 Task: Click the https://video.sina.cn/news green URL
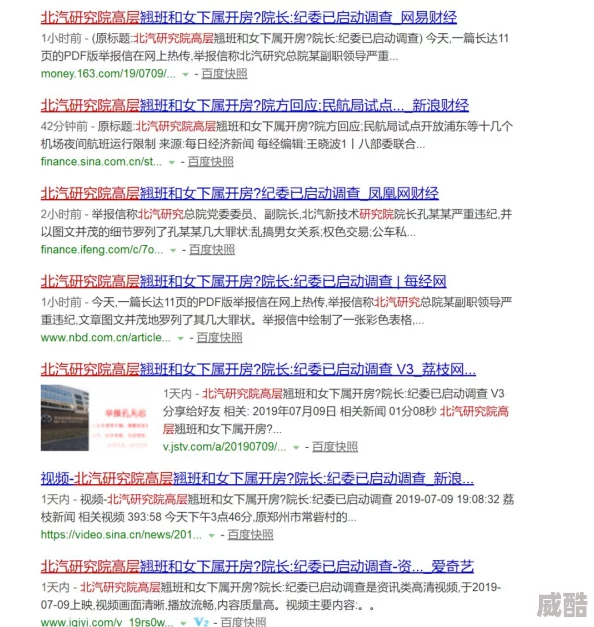[x=121, y=535]
